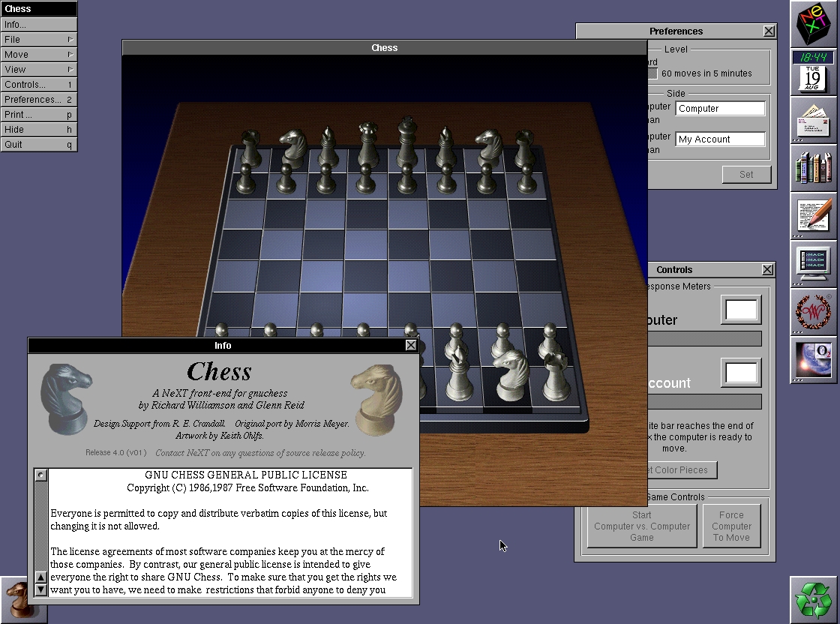Click Force Computer To Move
The height and width of the screenshot is (624, 840).
coord(731,526)
